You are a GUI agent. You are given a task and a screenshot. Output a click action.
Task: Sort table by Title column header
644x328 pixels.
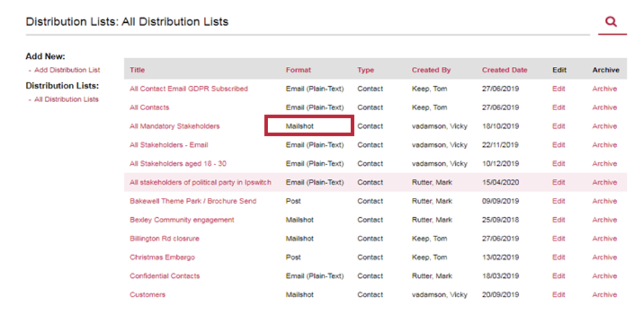point(137,70)
